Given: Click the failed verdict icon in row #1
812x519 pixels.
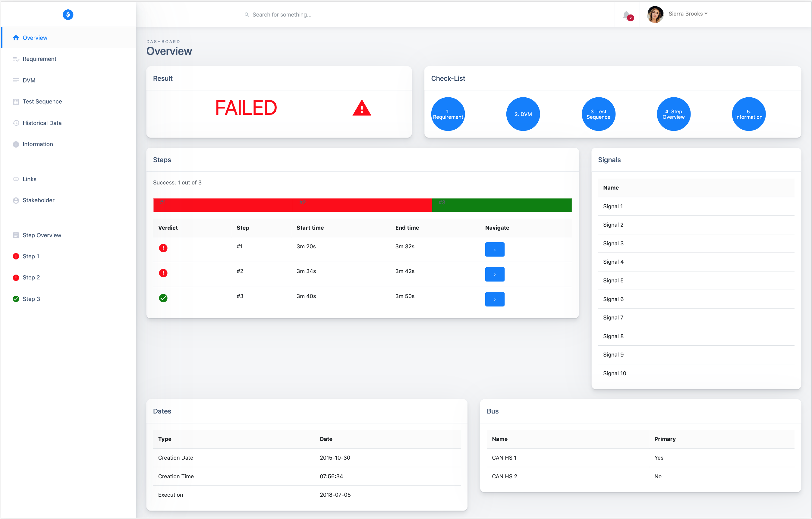Looking at the screenshot, I should pyautogui.click(x=163, y=248).
